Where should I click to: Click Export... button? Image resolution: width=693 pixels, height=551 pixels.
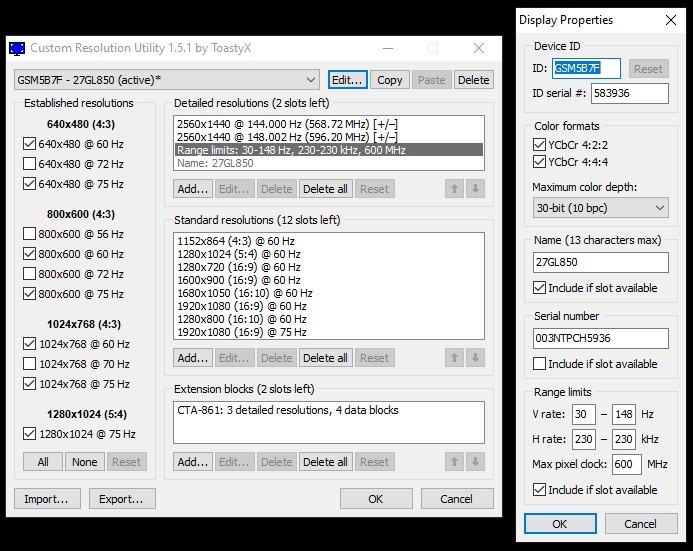[122, 499]
